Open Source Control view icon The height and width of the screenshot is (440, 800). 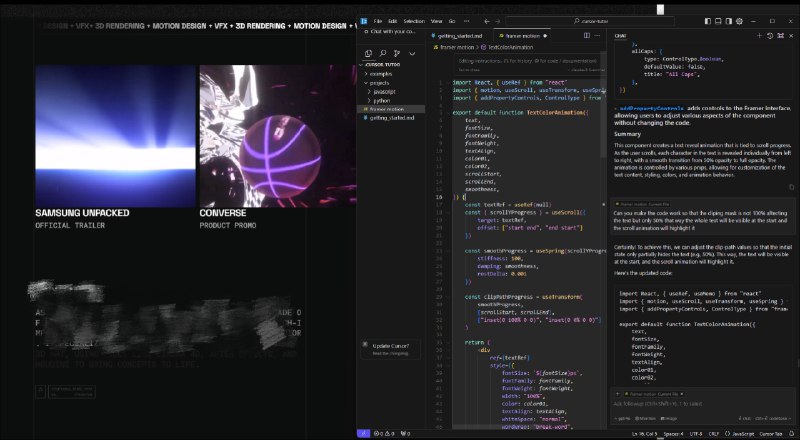click(x=397, y=53)
